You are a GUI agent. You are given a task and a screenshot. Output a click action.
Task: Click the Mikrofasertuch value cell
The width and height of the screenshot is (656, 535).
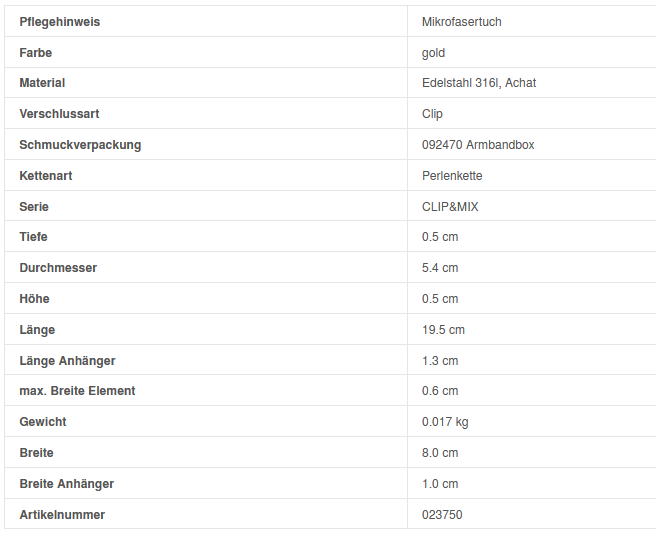point(461,22)
